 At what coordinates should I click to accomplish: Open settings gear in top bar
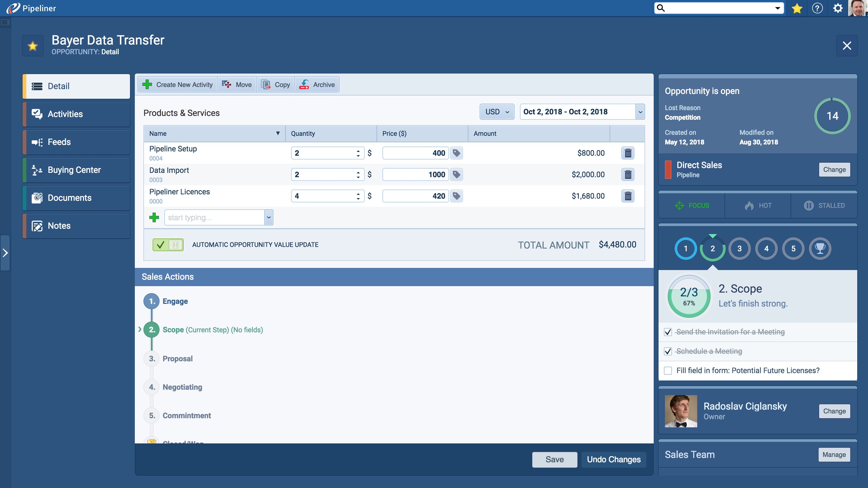pyautogui.click(x=838, y=8)
